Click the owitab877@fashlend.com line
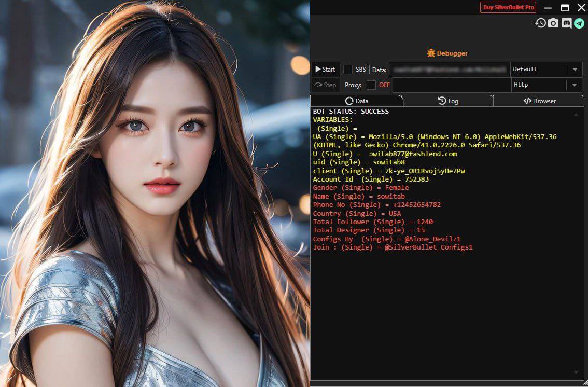The image size is (588, 387). point(385,154)
